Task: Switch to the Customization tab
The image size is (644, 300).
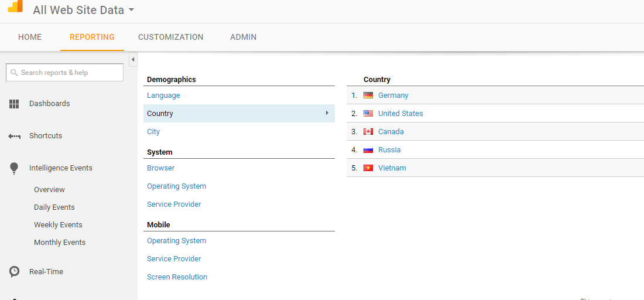Action: click(x=170, y=37)
